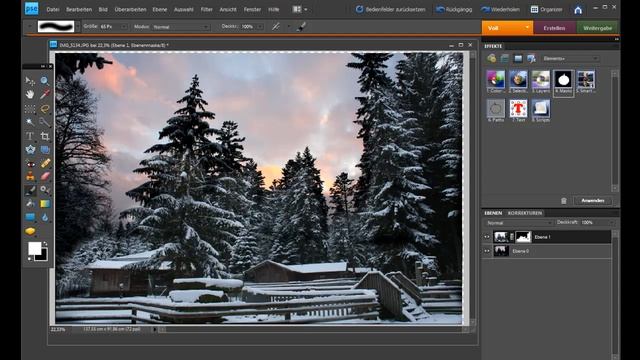Select the Rectangle shape tool
The height and width of the screenshot is (360, 640).
point(30,217)
